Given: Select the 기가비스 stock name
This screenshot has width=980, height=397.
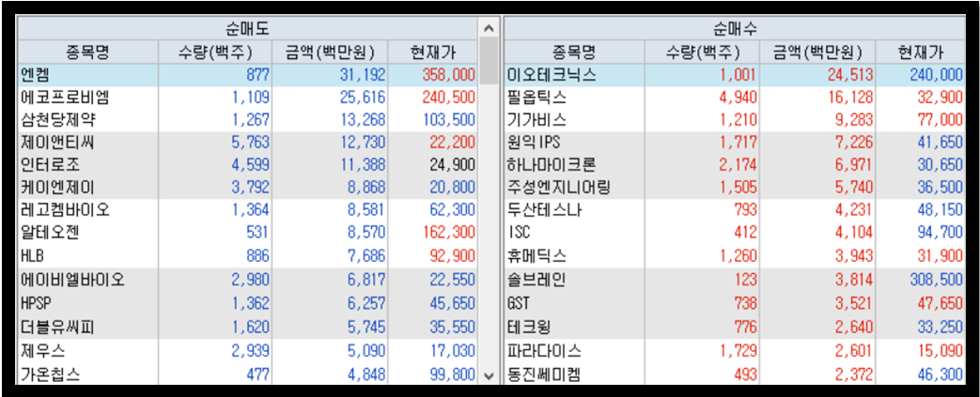Looking at the screenshot, I should point(537,120).
